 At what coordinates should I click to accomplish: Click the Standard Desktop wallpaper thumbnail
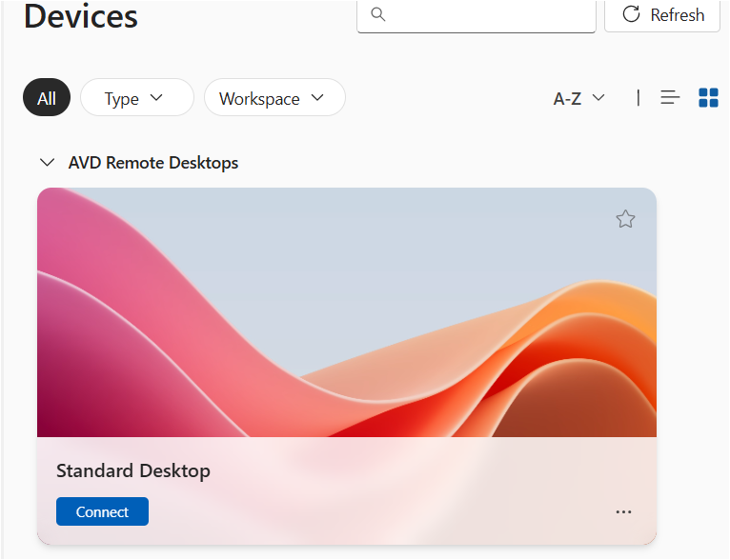346,314
